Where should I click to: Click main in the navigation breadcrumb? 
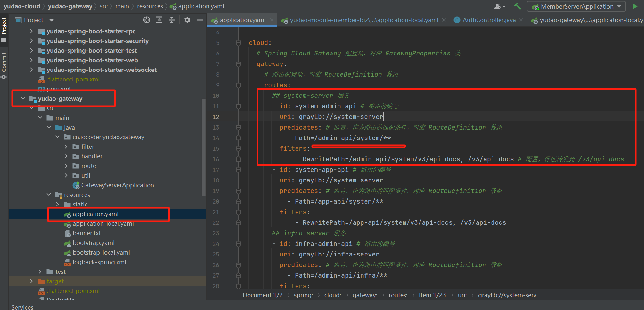tap(122, 6)
